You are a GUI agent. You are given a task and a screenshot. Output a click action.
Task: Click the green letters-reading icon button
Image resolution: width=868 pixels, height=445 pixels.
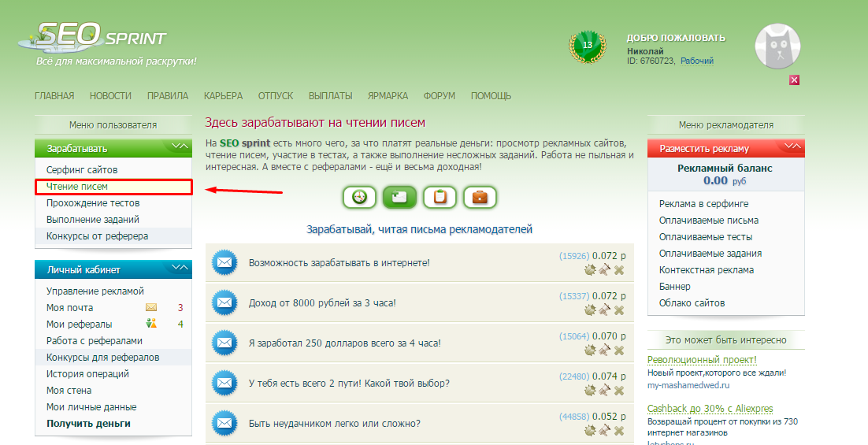[x=399, y=197]
